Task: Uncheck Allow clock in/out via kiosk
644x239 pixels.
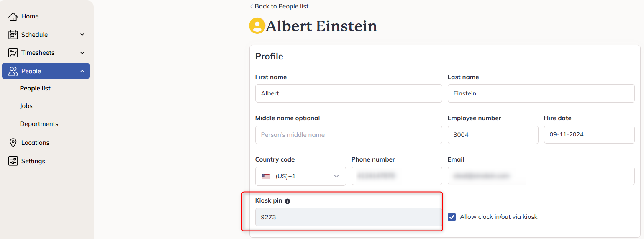Action: (x=452, y=217)
